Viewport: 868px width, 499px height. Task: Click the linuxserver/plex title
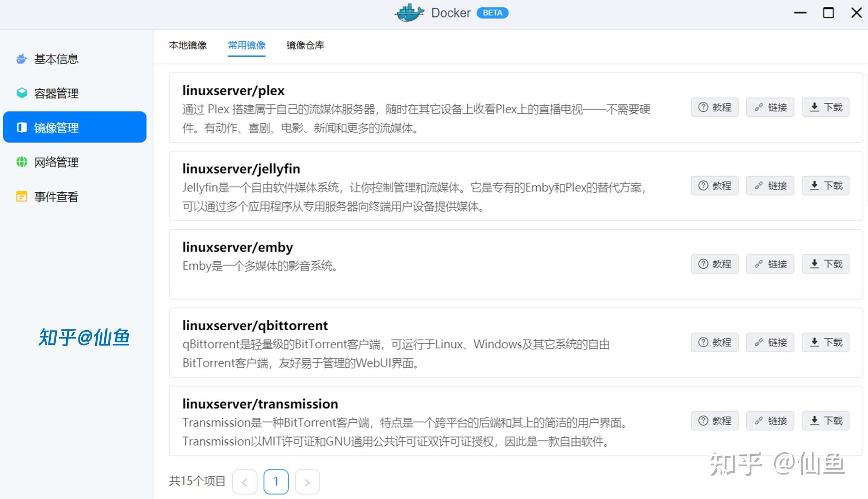pyautogui.click(x=234, y=90)
